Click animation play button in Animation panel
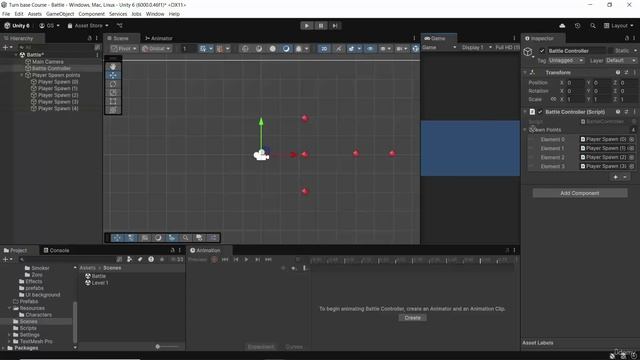 coord(246,259)
